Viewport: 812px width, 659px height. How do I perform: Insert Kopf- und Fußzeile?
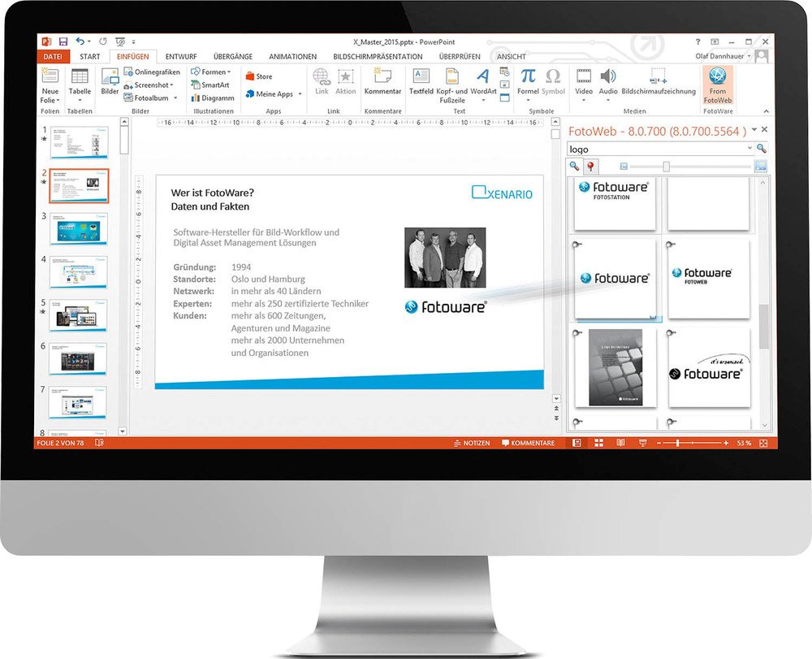[451, 85]
